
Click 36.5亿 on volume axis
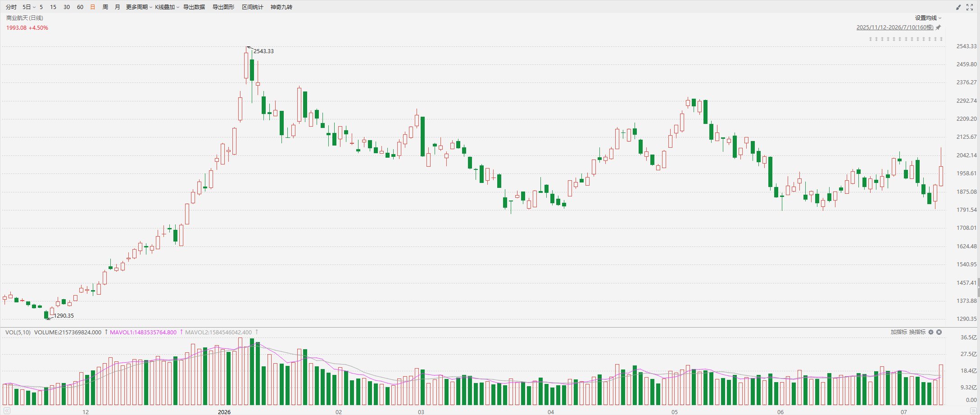coord(969,337)
